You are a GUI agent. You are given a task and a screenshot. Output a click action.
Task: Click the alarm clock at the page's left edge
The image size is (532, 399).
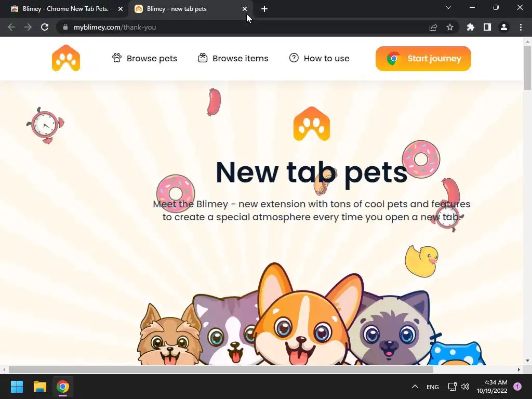46,125
